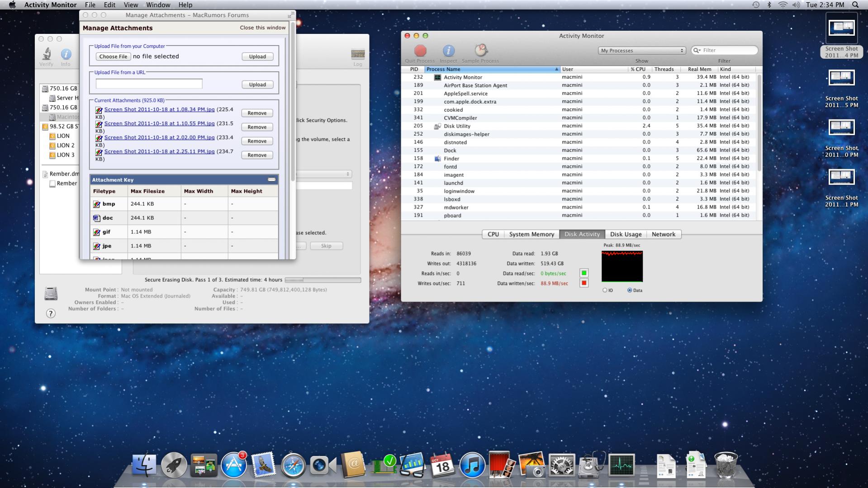Viewport: 868px width, 488px height.
Task: Click the Wi-Fi status icon in menu bar
Action: (x=783, y=5)
